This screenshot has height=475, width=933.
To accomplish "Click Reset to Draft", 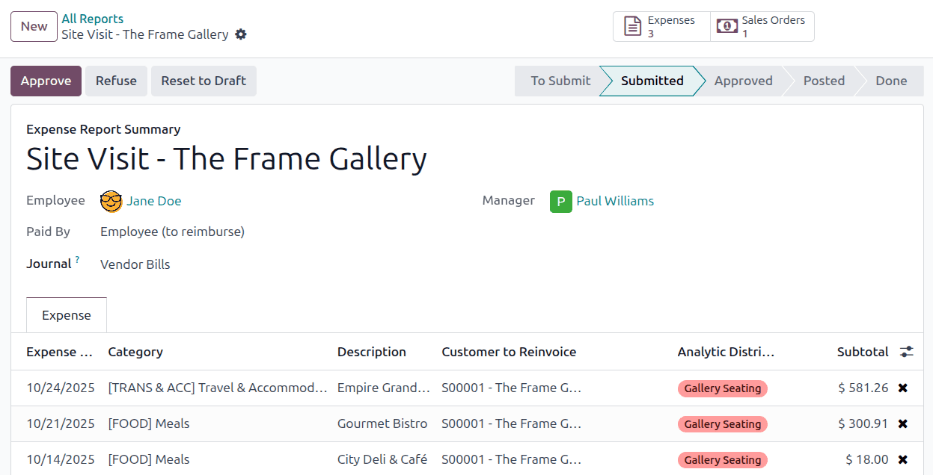I will (x=203, y=81).
